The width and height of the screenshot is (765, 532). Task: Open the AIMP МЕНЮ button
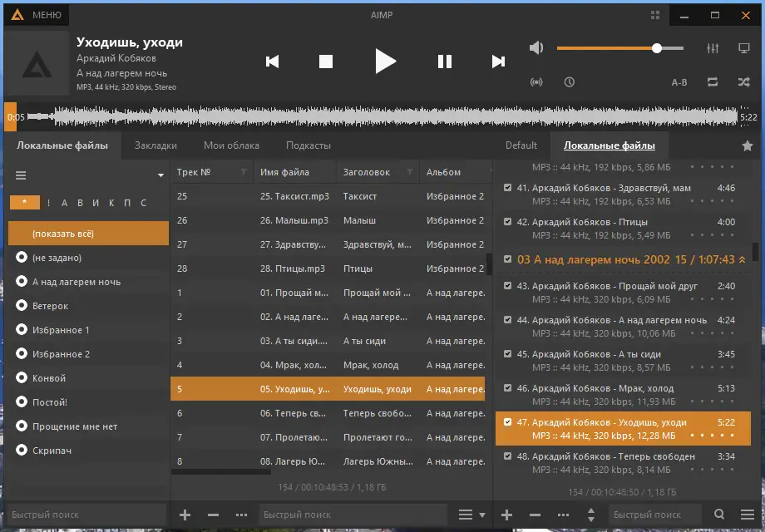[x=36, y=15]
